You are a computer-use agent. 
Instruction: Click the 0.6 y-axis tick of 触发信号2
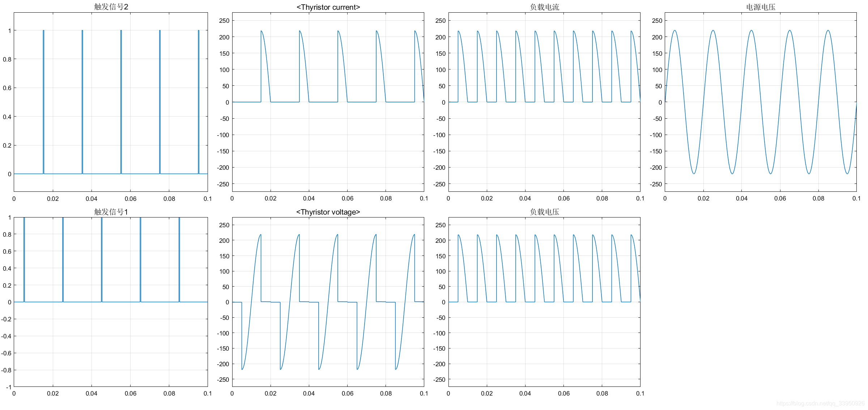[7, 88]
